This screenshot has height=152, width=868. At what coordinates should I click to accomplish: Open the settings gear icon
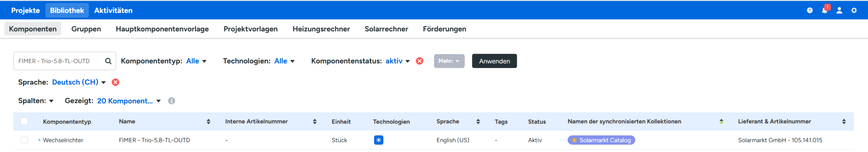click(x=854, y=10)
